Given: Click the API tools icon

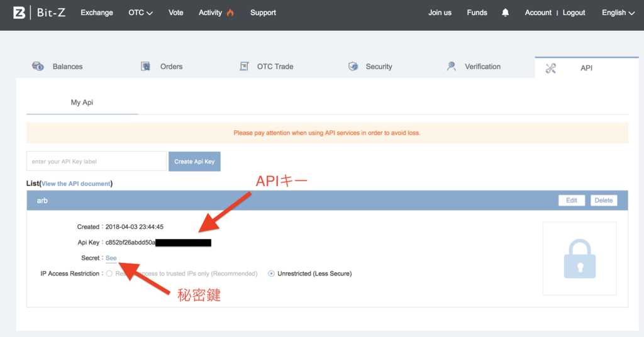Looking at the screenshot, I should [551, 68].
